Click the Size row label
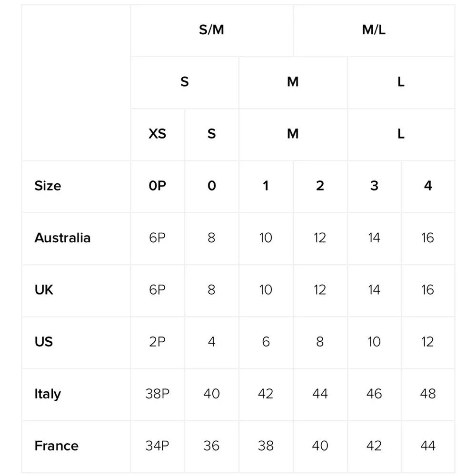The width and height of the screenshot is (476, 476). tap(48, 186)
